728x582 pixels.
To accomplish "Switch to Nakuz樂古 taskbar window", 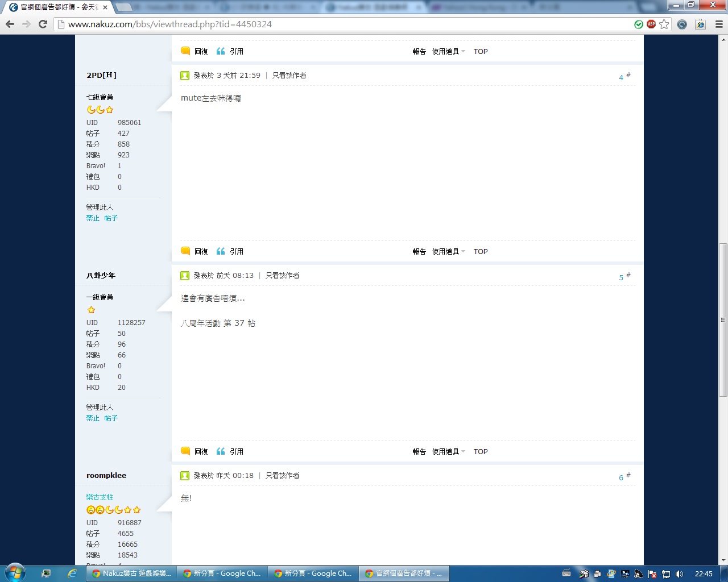I will tap(132, 573).
